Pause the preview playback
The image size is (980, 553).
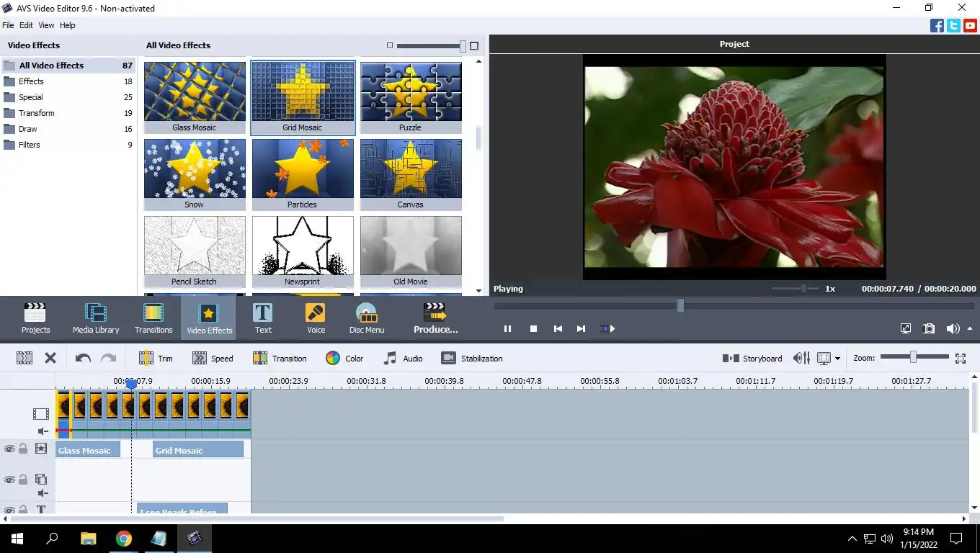point(507,328)
